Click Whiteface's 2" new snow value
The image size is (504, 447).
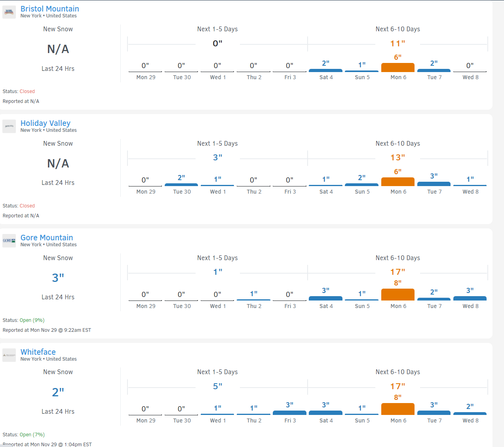(x=58, y=392)
